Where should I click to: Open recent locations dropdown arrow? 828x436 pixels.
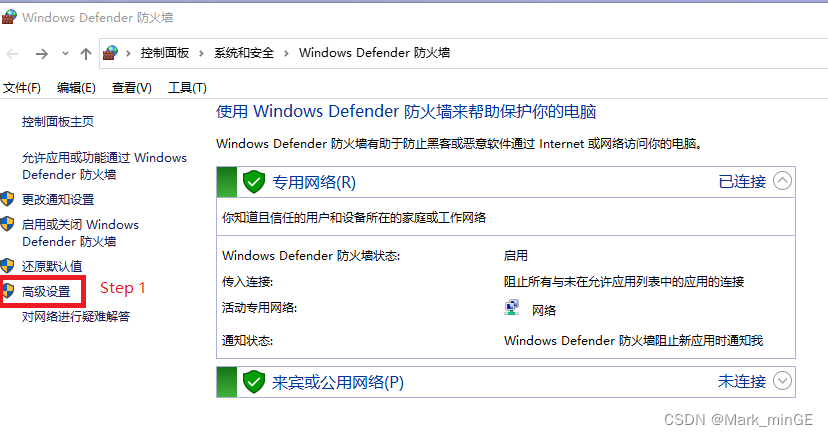click(x=65, y=53)
